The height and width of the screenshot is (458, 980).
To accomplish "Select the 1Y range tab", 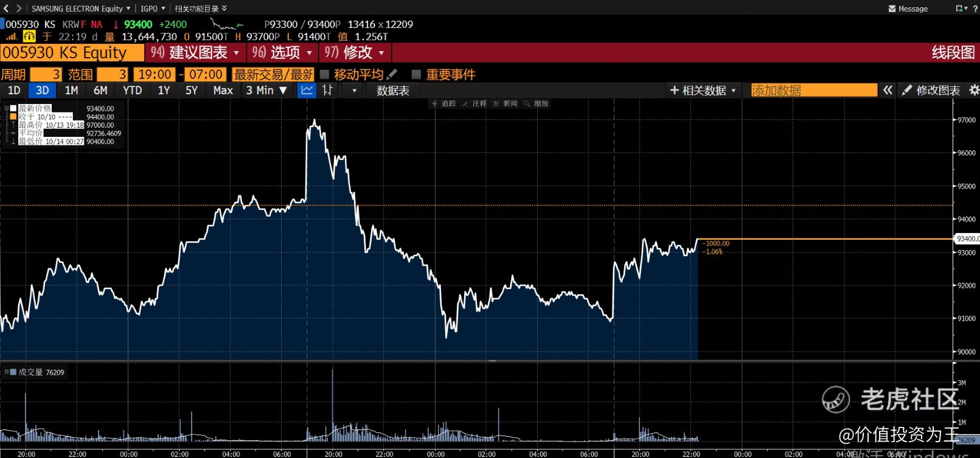I will 164,90.
